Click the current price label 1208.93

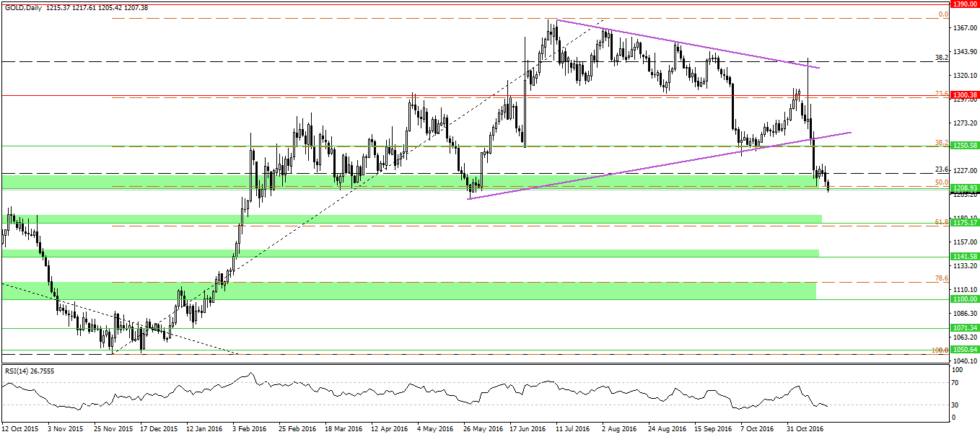964,187
